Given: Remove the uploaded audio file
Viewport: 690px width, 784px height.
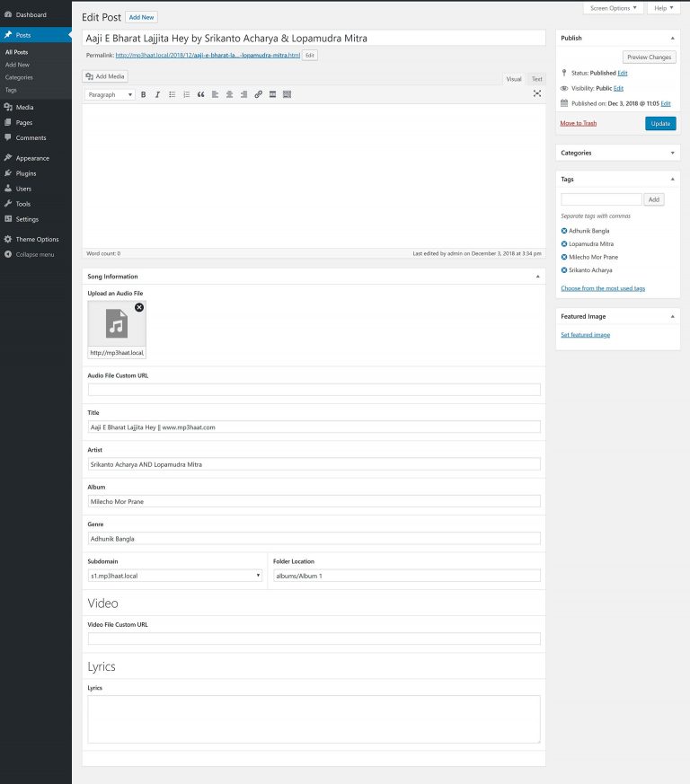Looking at the screenshot, I should pos(139,307).
